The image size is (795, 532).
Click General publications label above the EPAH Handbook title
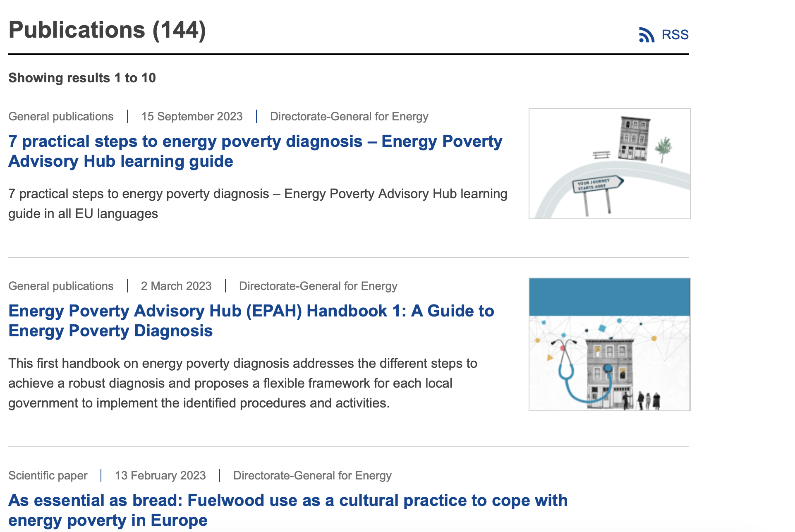[x=61, y=286]
